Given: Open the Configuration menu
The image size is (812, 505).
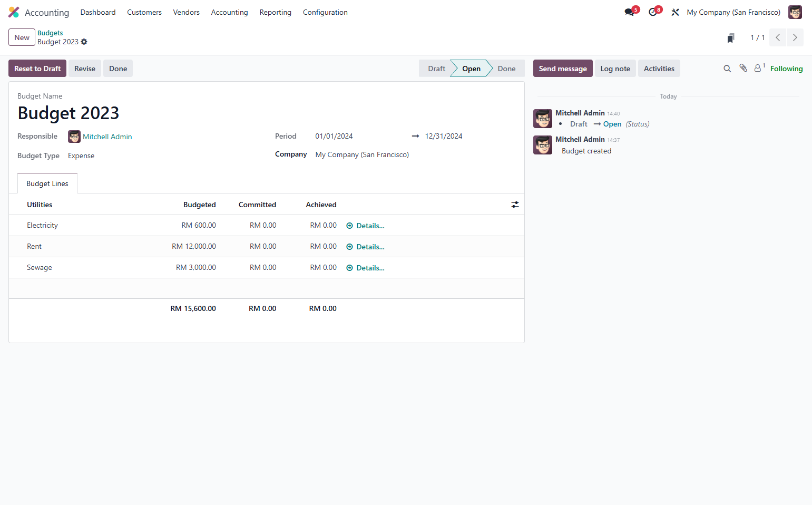Looking at the screenshot, I should click(325, 12).
